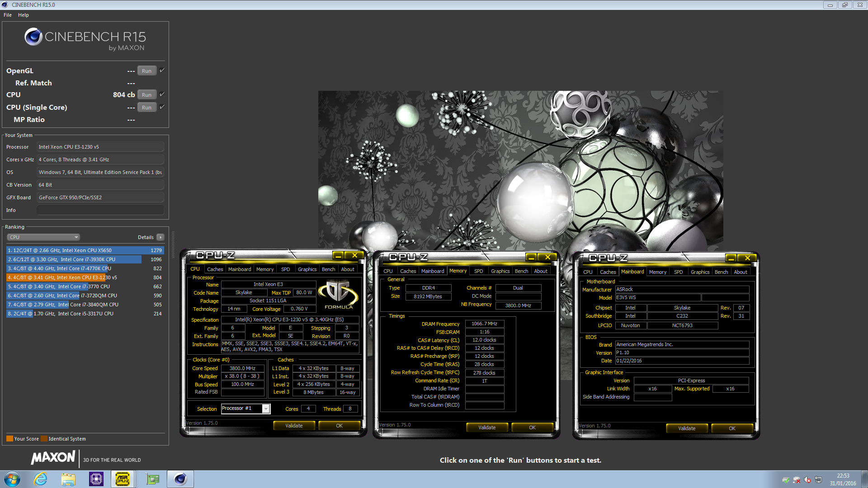
Task: Close the CPU-Z Mainboard window
Action: 747,258
